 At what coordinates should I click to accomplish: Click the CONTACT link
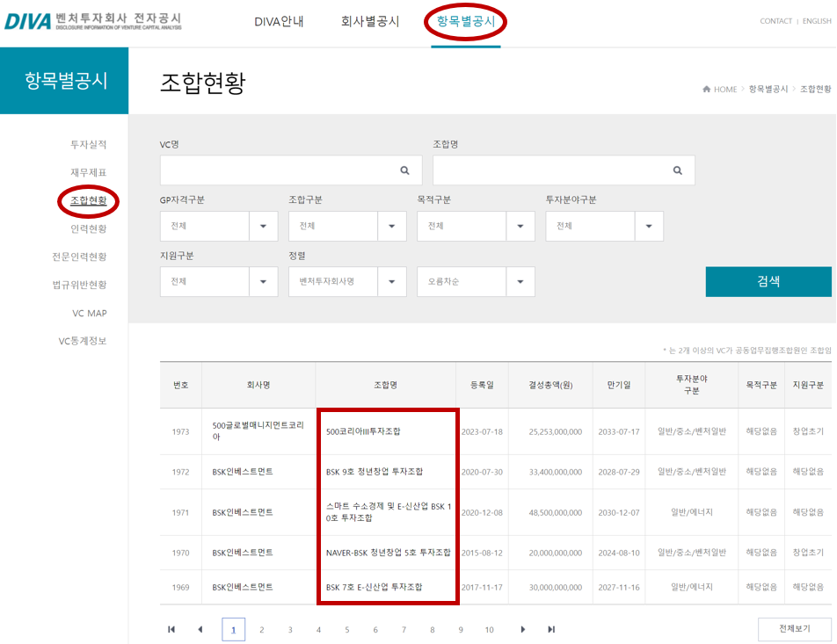776,21
